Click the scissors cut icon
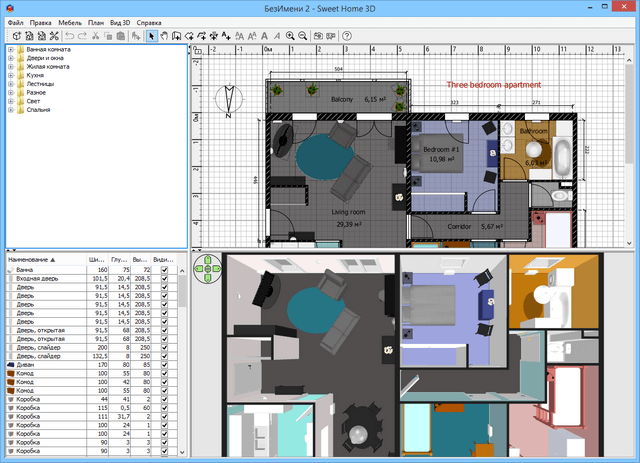 click(x=95, y=36)
